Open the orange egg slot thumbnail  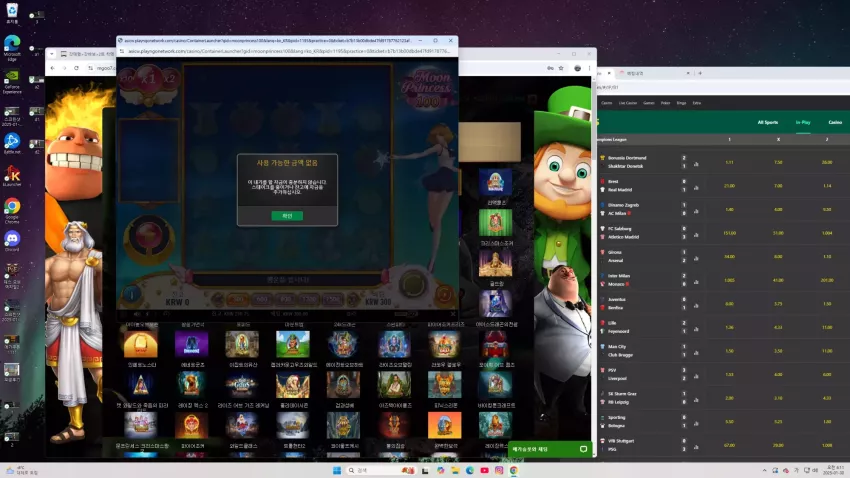pyautogui.click(x=445, y=425)
